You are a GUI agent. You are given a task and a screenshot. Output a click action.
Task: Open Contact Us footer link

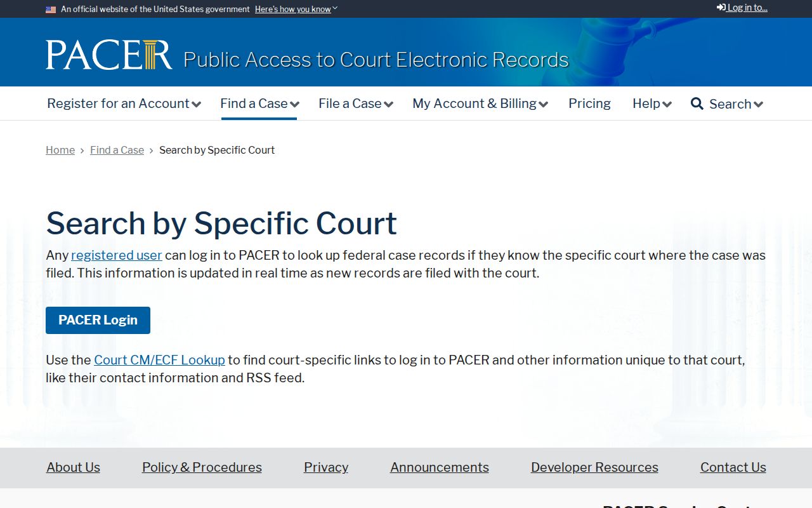[733, 467]
